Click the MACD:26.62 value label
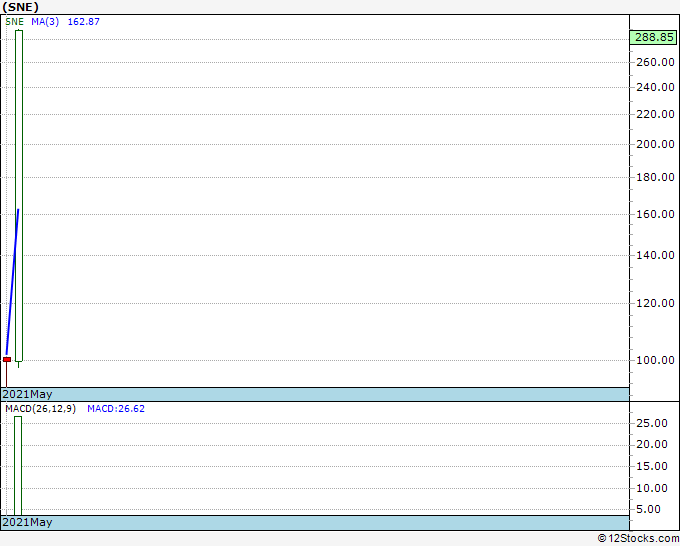 (116, 409)
